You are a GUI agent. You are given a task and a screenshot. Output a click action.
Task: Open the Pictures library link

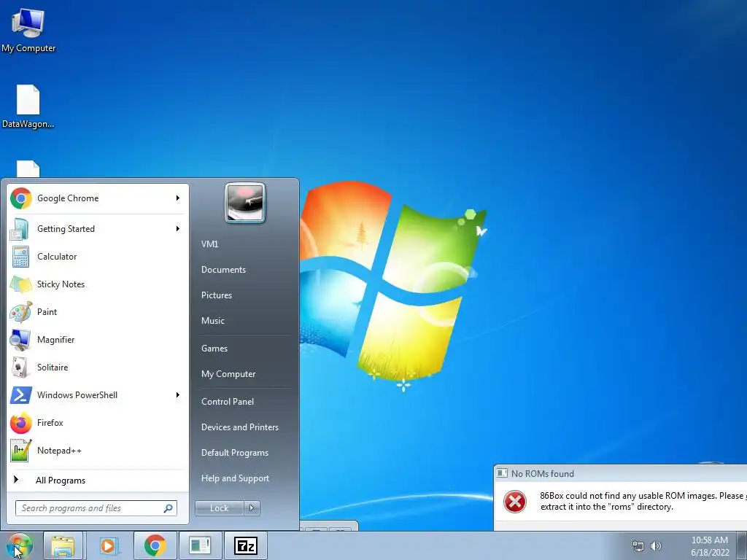pyautogui.click(x=217, y=295)
